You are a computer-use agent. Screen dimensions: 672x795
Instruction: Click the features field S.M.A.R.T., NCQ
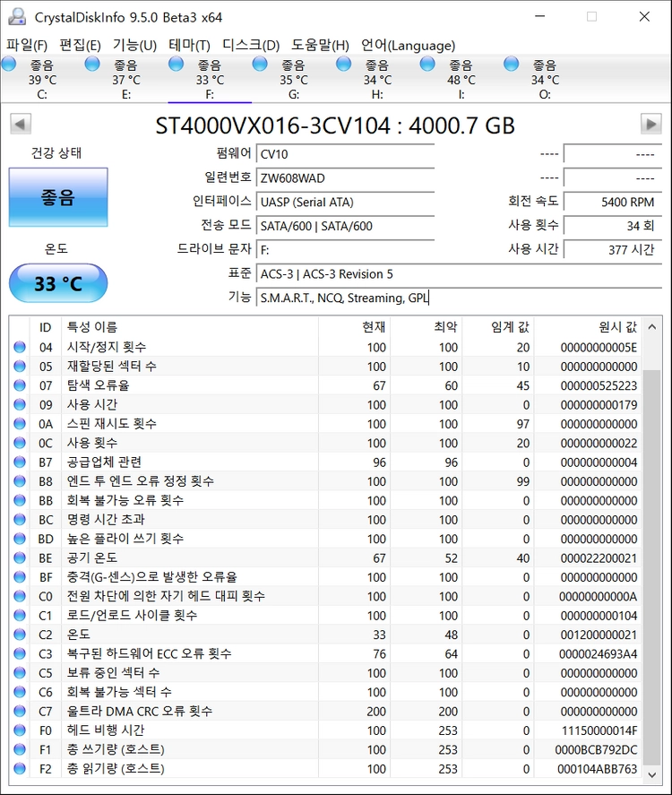[459, 298]
